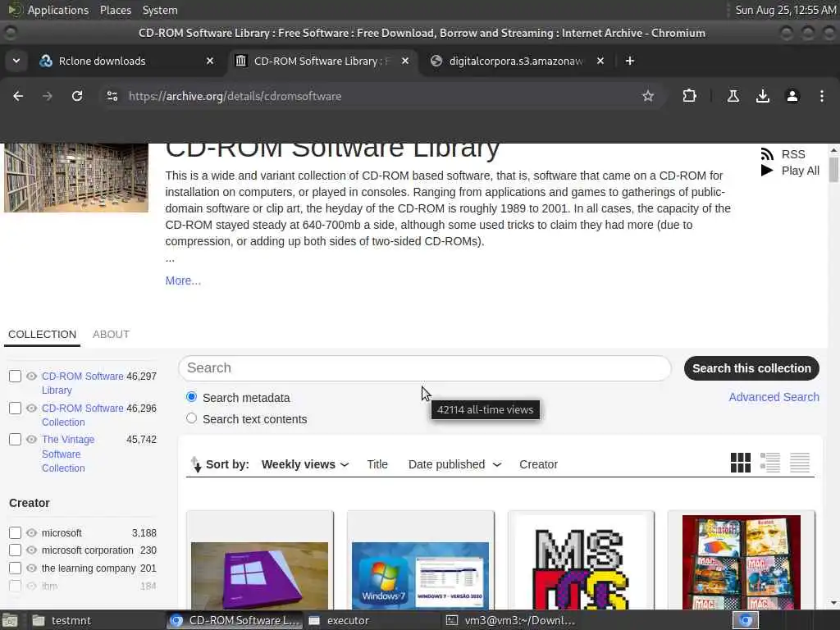
Task: Check The Vintage Software Collection checkbox
Action: tap(15, 440)
